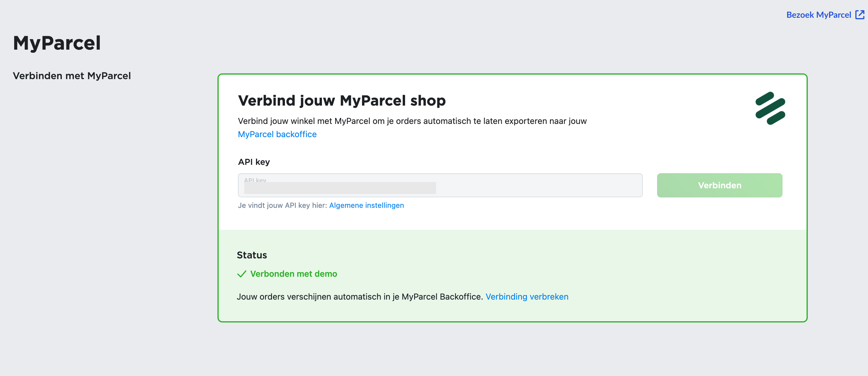Click the Verbind jouw MyParcel shop title

pyautogui.click(x=341, y=100)
